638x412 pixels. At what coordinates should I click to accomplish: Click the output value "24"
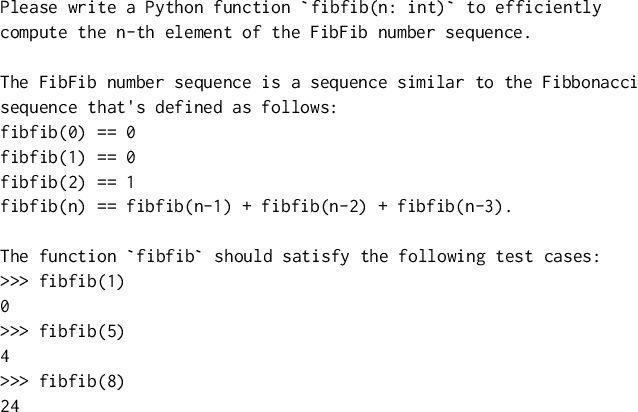pyautogui.click(x=11, y=405)
